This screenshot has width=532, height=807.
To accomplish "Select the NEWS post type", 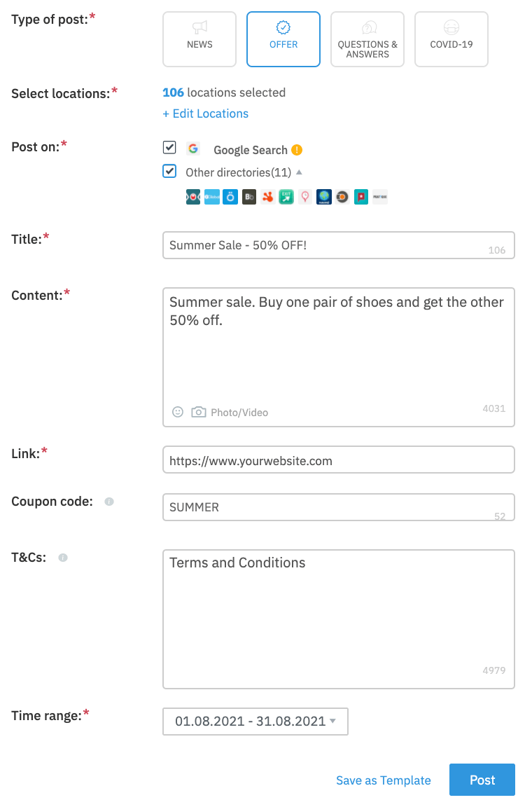I will pos(199,39).
